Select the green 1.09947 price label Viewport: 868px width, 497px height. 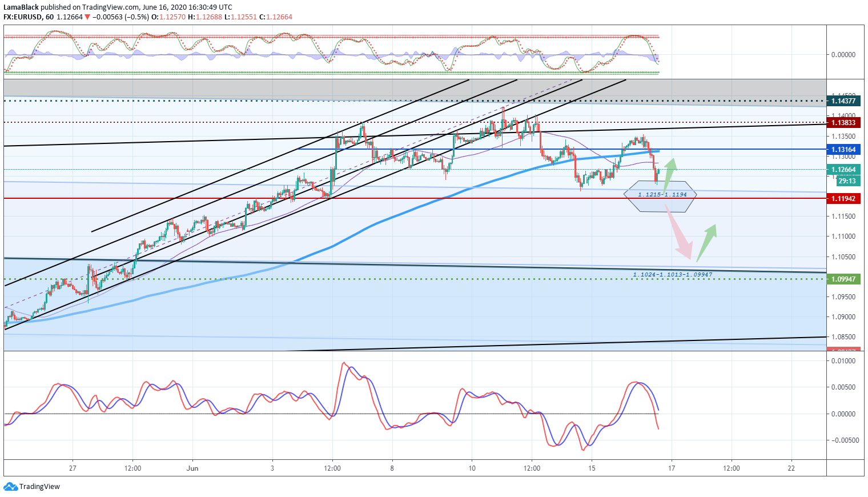(x=843, y=279)
